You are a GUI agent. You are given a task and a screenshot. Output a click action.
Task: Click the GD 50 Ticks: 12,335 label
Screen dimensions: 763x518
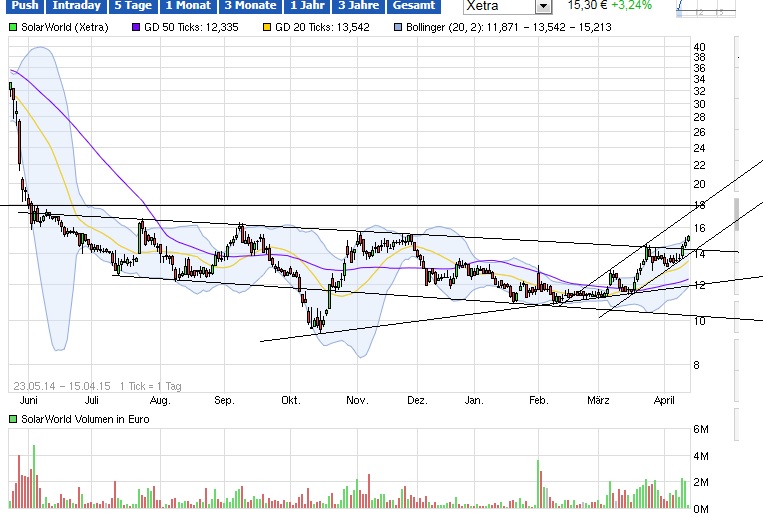(191, 27)
